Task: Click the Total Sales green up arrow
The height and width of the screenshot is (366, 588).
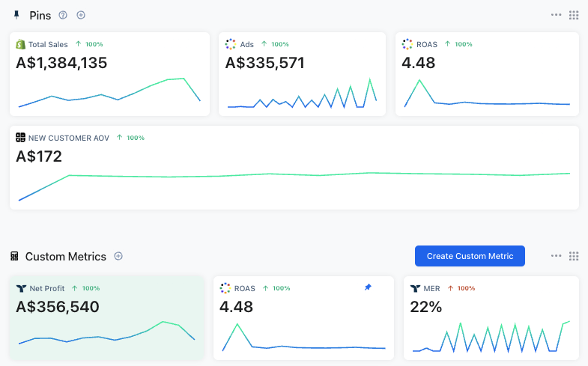Action: (79, 44)
